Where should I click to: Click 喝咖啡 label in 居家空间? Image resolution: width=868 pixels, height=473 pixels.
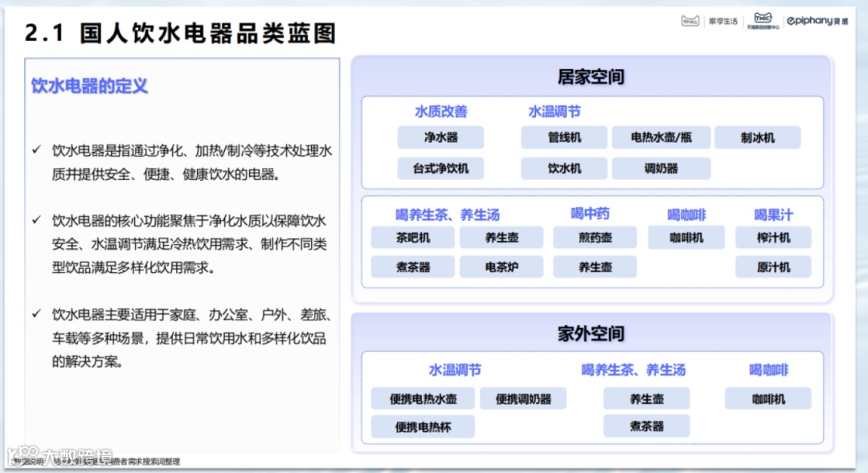pyautogui.click(x=686, y=214)
